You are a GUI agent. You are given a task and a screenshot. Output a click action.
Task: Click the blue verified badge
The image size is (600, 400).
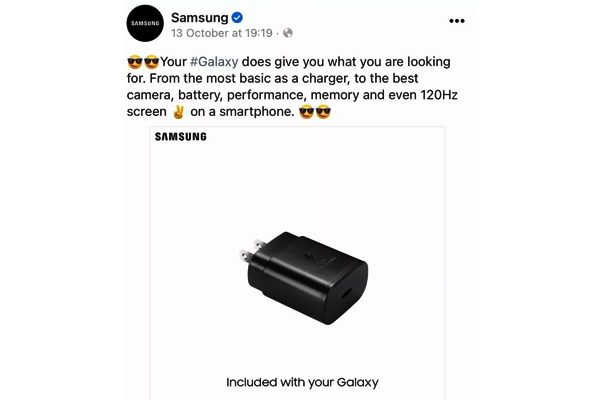coord(237,17)
